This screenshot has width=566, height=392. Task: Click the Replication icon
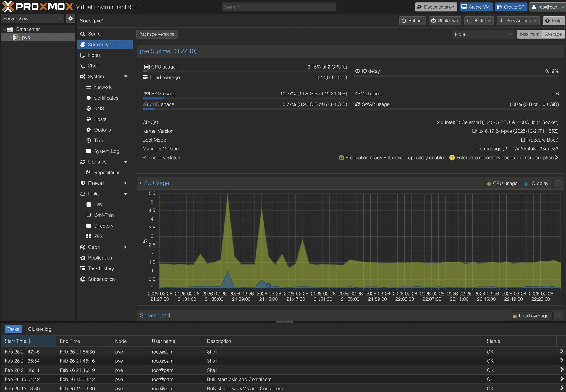point(82,258)
